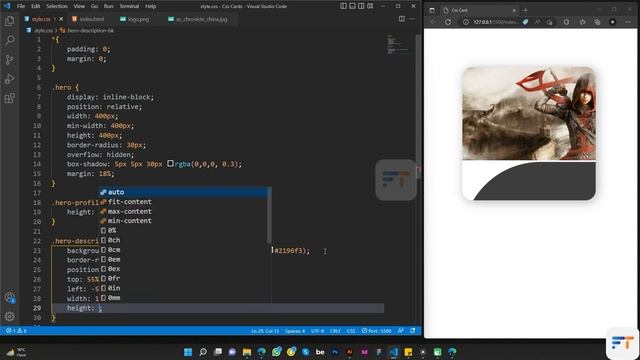Viewport: 640px width, 360px height.
Task: Click the code minimap preview
Action: [398, 45]
